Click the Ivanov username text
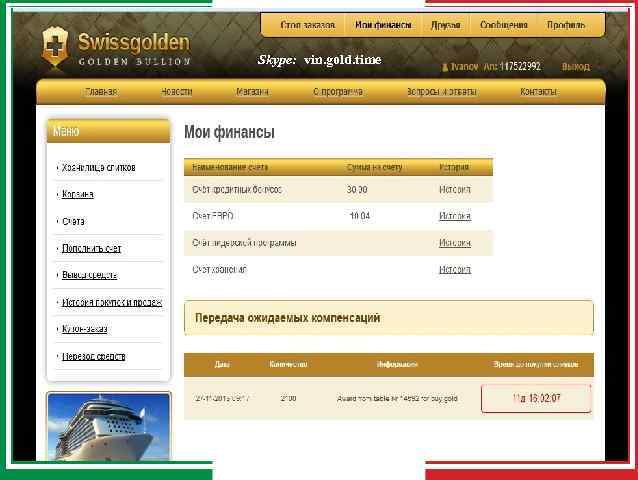 tap(464, 67)
